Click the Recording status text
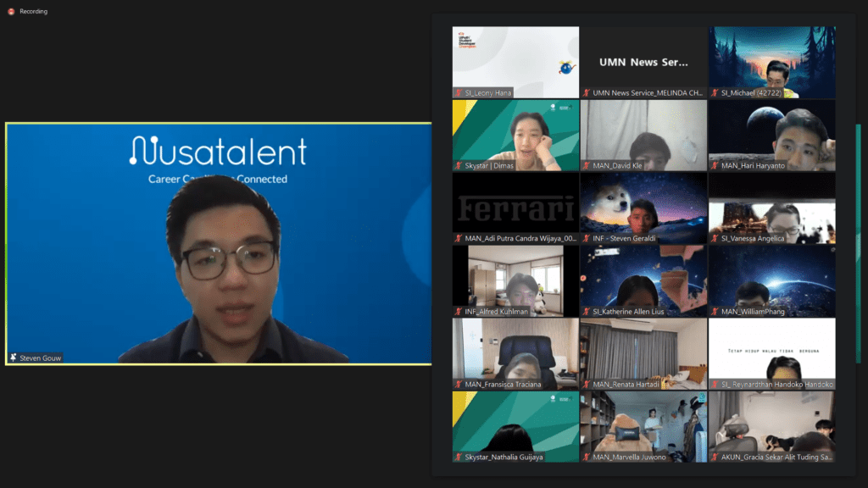The width and height of the screenshot is (868, 488). click(x=34, y=11)
